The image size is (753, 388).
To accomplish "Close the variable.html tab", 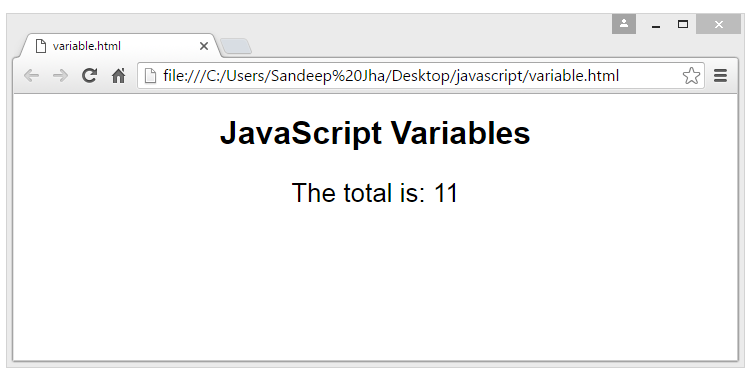I will click(x=204, y=46).
